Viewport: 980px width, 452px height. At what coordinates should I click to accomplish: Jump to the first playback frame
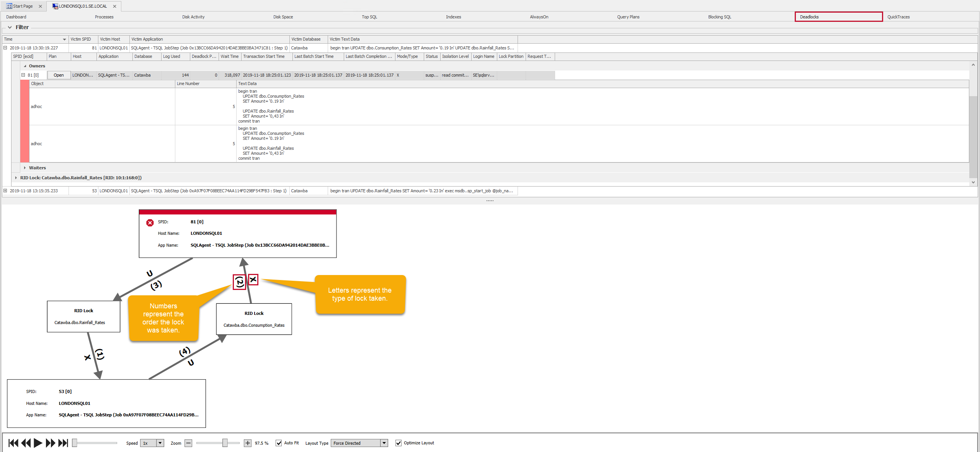point(13,443)
